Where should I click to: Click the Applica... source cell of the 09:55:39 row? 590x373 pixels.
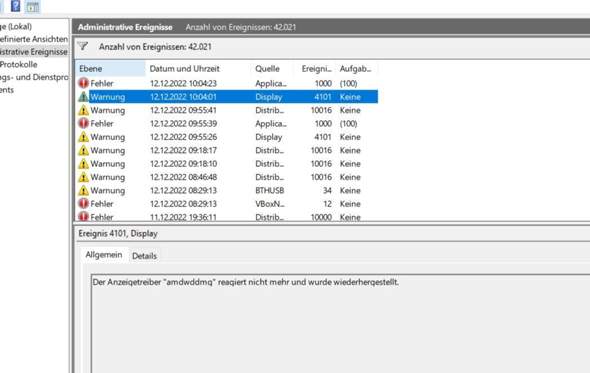[271, 123]
